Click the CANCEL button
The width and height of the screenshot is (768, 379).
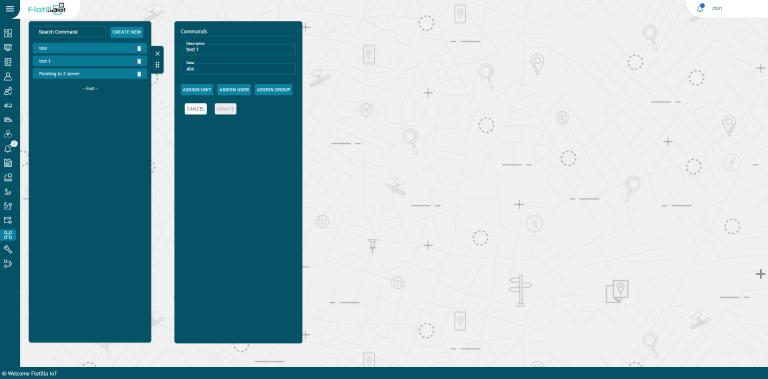click(195, 109)
